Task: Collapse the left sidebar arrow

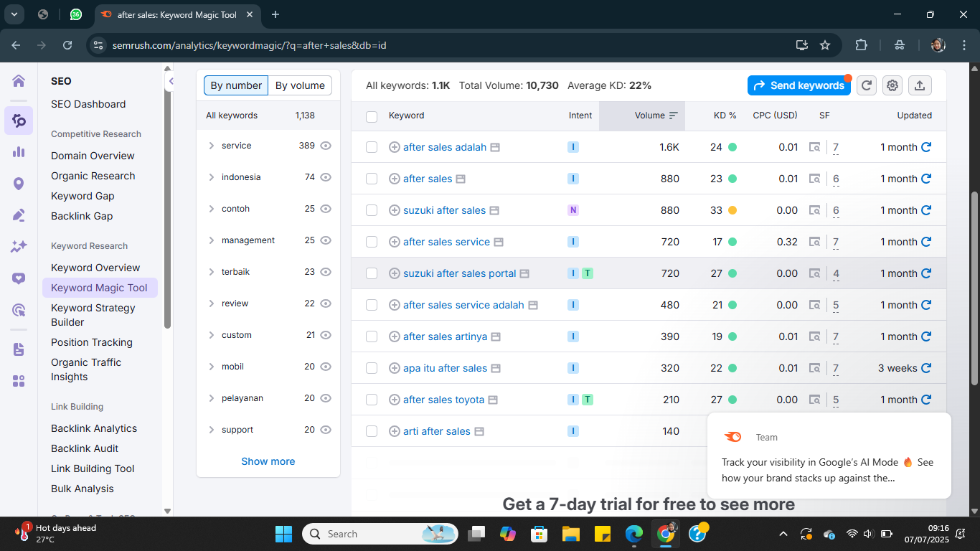Action: [x=171, y=81]
